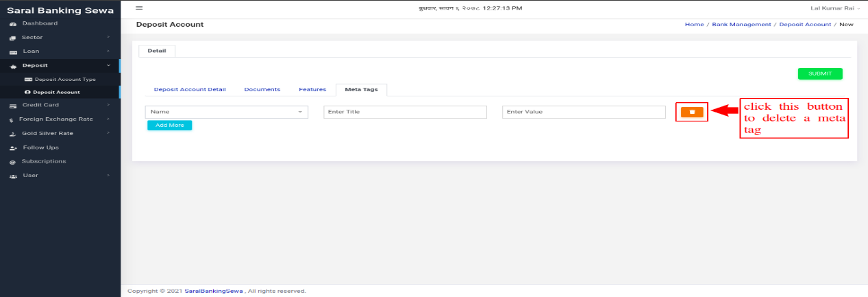868x297 pixels.
Task: Open the Lal Kumar Rai user menu
Action: click(834, 8)
